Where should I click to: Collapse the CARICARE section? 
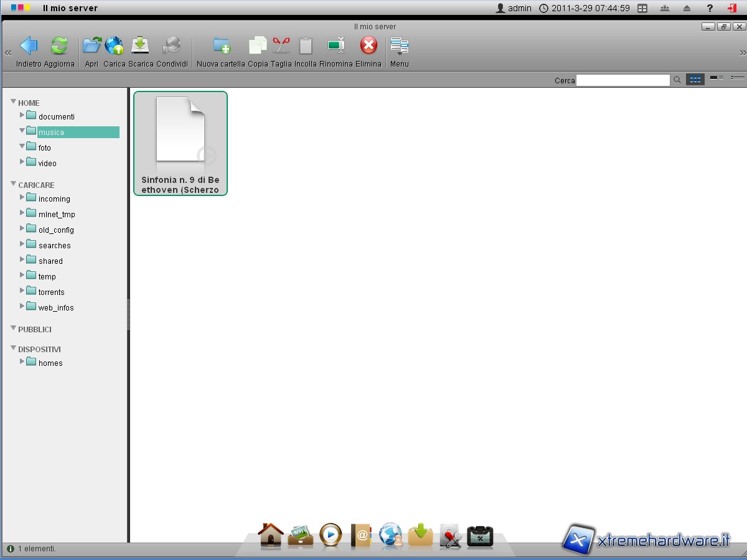[14, 184]
